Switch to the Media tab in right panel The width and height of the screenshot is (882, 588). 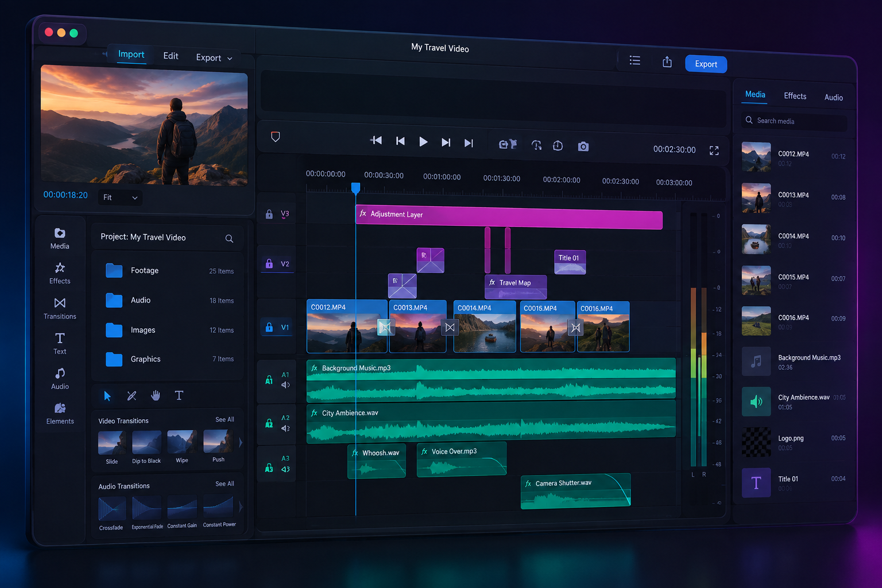(x=755, y=95)
